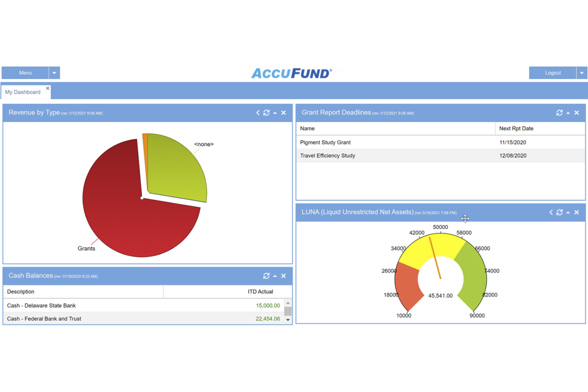588x392 pixels.
Task: Open the Menu dropdown arrow
Action: coord(54,73)
